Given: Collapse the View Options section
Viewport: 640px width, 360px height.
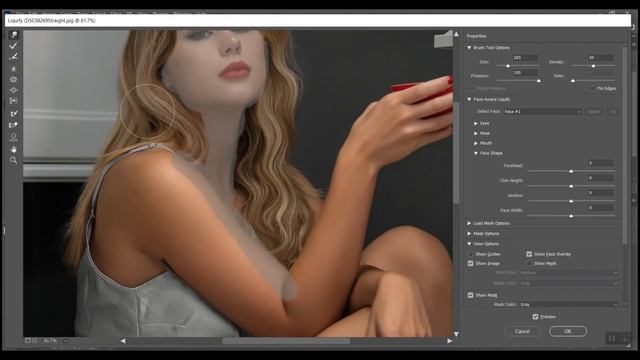Looking at the screenshot, I should click(x=469, y=244).
